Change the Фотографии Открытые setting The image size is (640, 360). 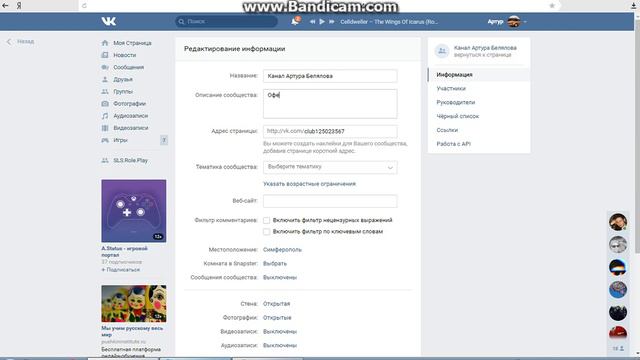point(277,318)
